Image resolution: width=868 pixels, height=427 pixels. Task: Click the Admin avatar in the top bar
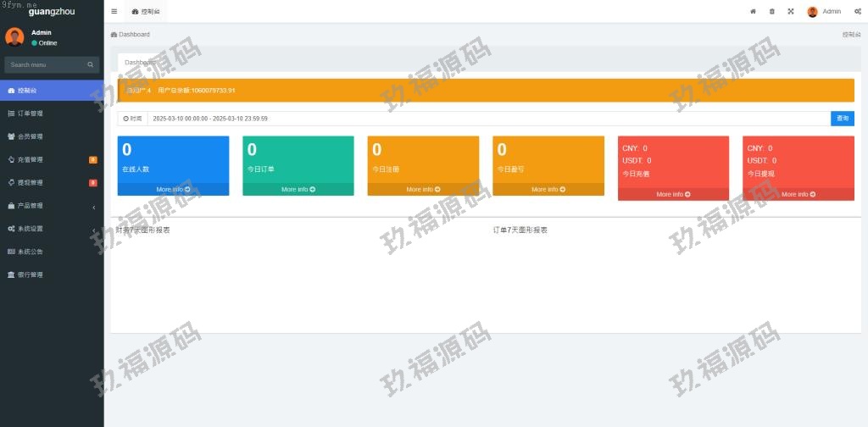tap(812, 12)
